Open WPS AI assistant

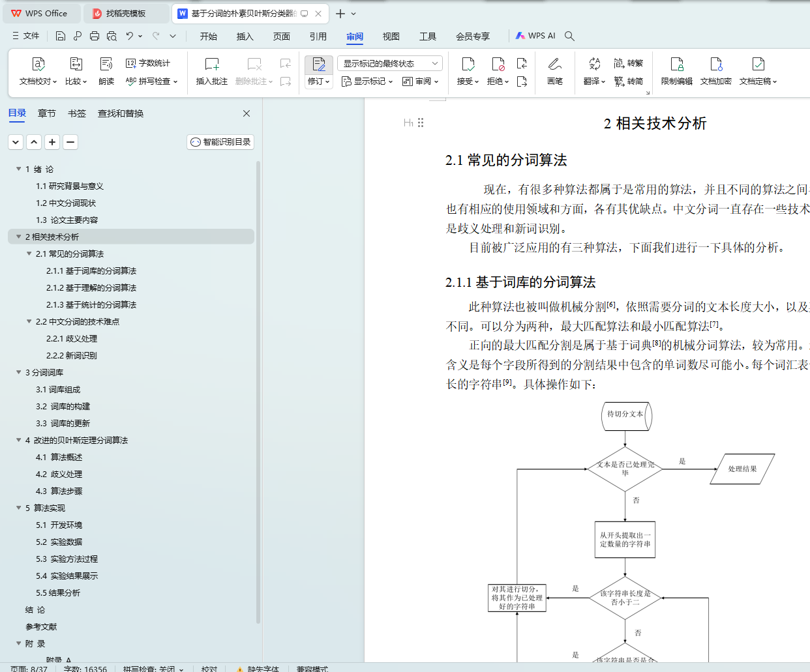pyautogui.click(x=535, y=36)
